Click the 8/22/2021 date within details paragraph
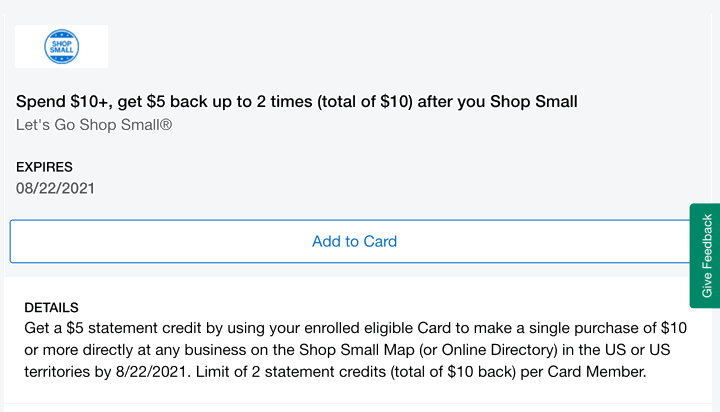Viewport: 720px width, 412px height. pos(151,372)
